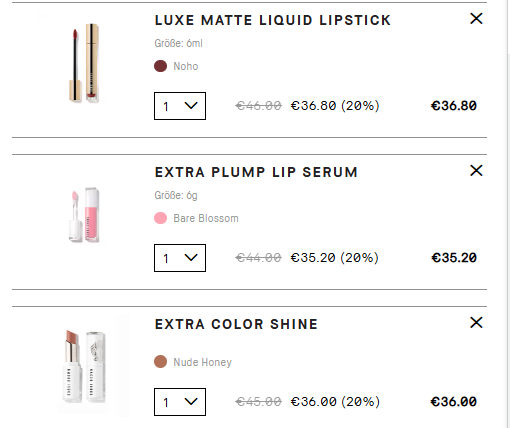The image size is (510, 428).
Task: Remove Luxe Matte Liquid Lipstick from cart
Action: point(476,19)
